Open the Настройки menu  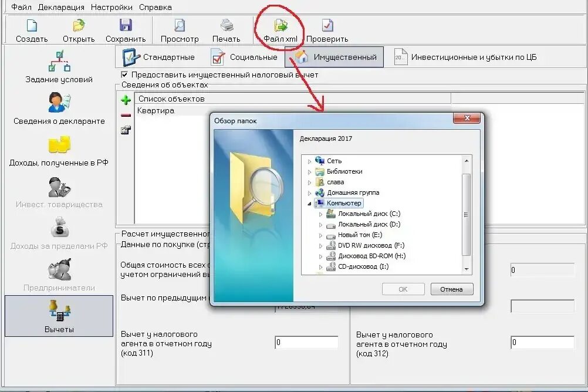pos(111,7)
